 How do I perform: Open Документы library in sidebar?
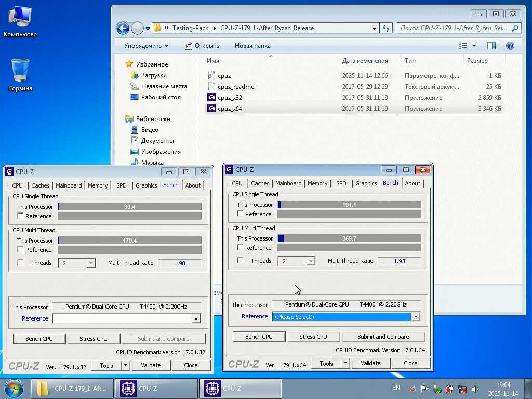(157, 140)
